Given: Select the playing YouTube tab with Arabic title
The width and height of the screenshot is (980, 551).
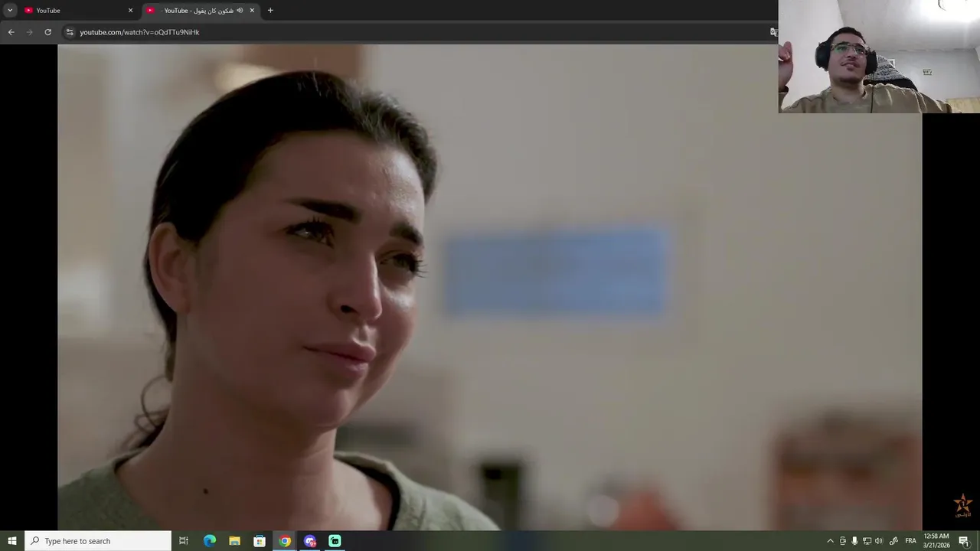Looking at the screenshot, I should 201,10.
